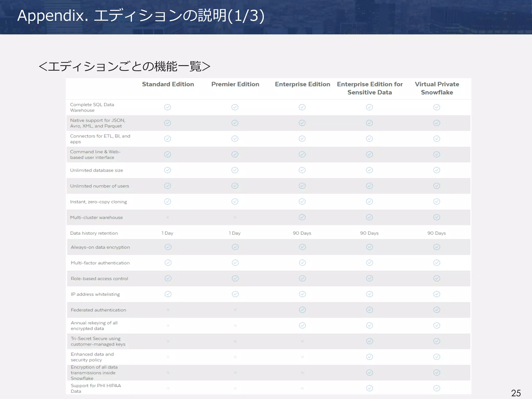This screenshot has height=399, width=532.
Task: Click 'Instant, zero-copy cloning' row label
Action: click(98, 202)
